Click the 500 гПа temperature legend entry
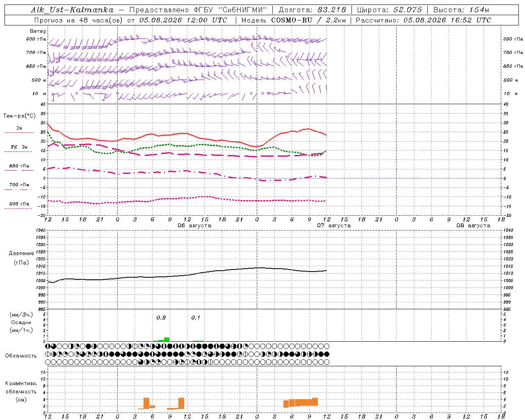Image resolution: width=525 pixels, height=420 pixels. tap(19, 204)
